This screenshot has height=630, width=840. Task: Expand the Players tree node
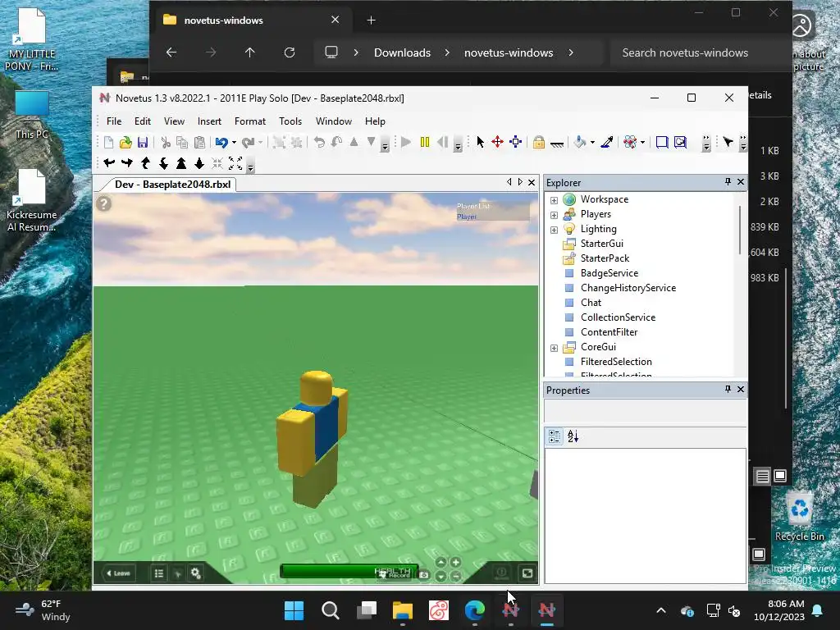(x=554, y=215)
